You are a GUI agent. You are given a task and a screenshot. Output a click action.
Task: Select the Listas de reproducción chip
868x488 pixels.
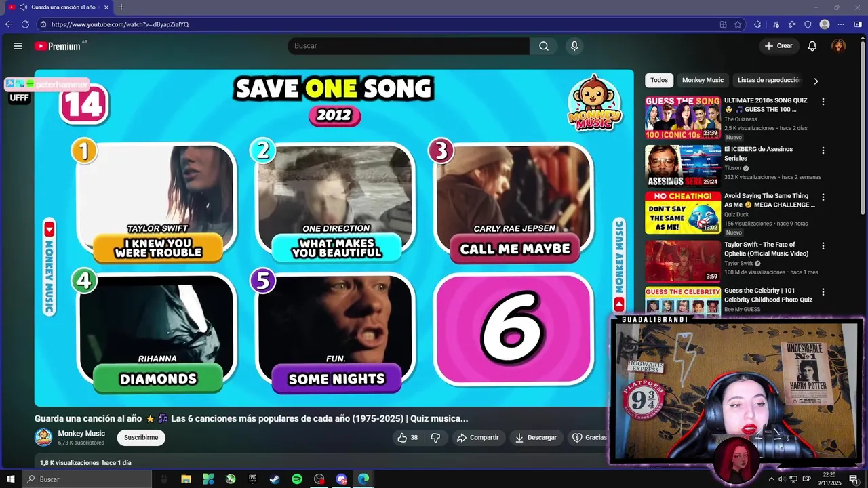point(770,80)
